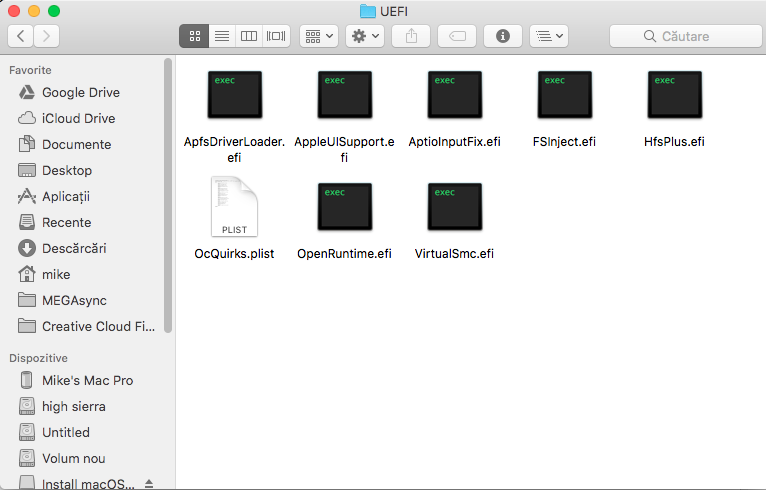
Task: Select the HfsPlus.efi file icon
Action: 674,95
